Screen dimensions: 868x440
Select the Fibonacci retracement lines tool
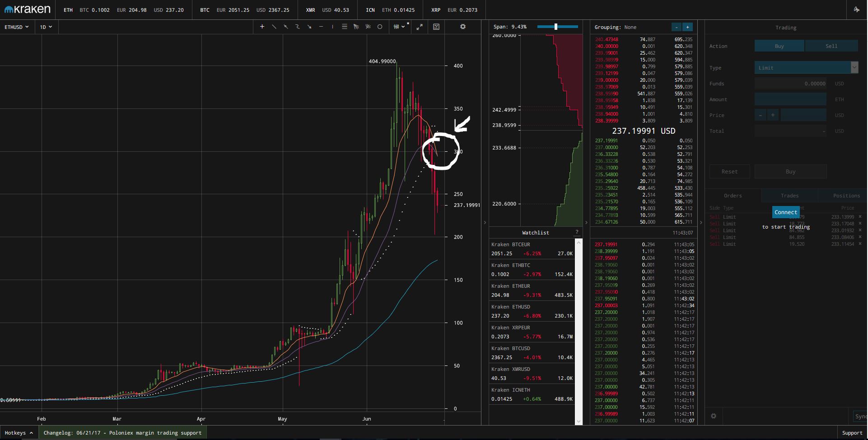pyautogui.click(x=344, y=27)
